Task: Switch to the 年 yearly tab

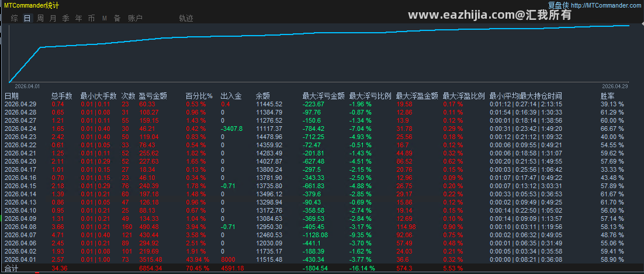Action: (78, 18)
